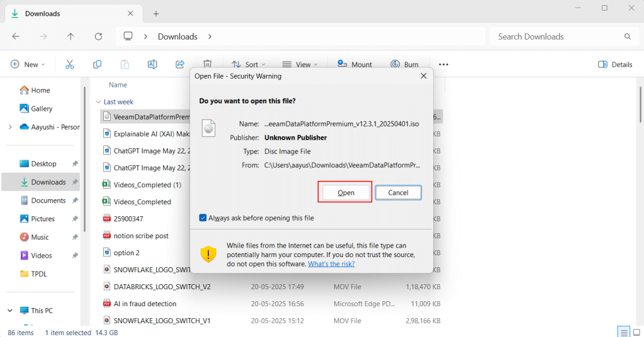Collapse the This PC tree node
The width and height of the screenshot is (644, 337).
[10, 311]
